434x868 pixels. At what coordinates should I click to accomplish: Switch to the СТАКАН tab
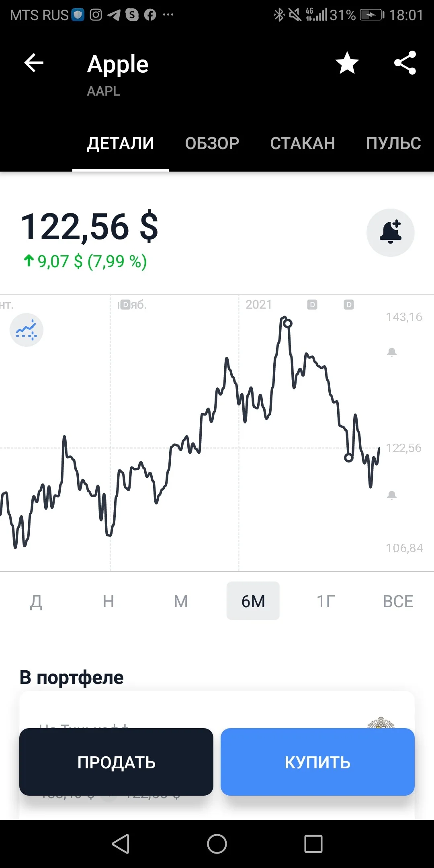point(303,143)
